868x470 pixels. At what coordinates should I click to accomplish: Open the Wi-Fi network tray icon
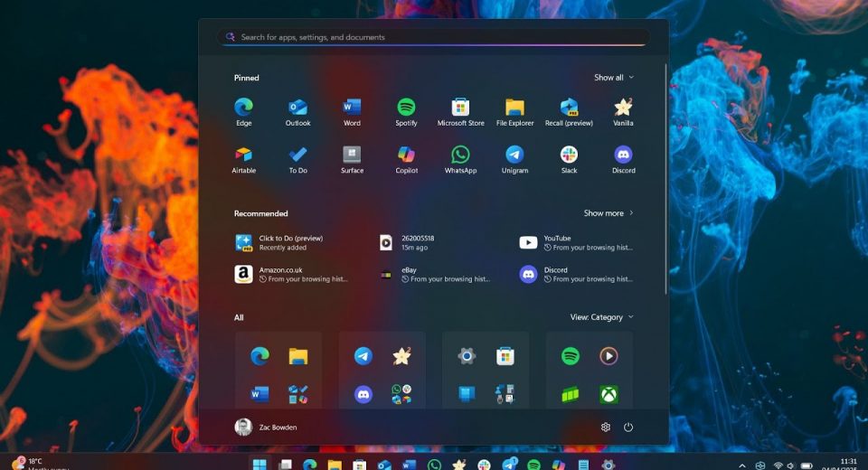(778, 465)
